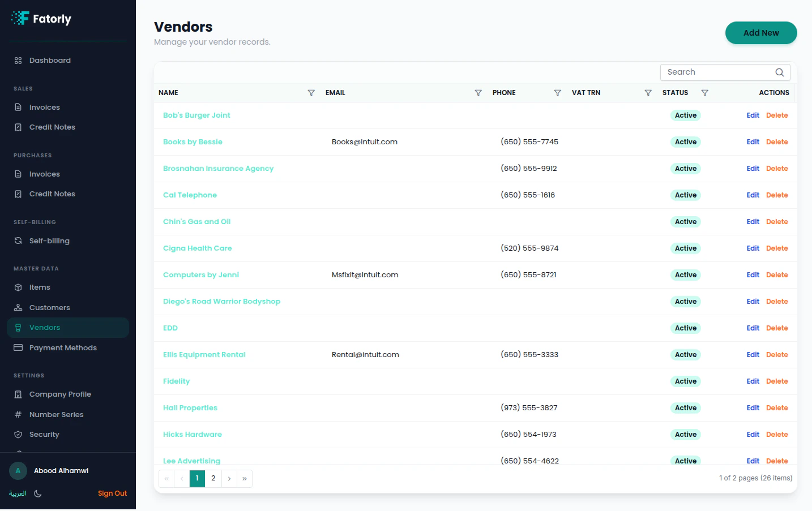
Task: Edit Fidelity vendor record
Action: pos(753,381)
